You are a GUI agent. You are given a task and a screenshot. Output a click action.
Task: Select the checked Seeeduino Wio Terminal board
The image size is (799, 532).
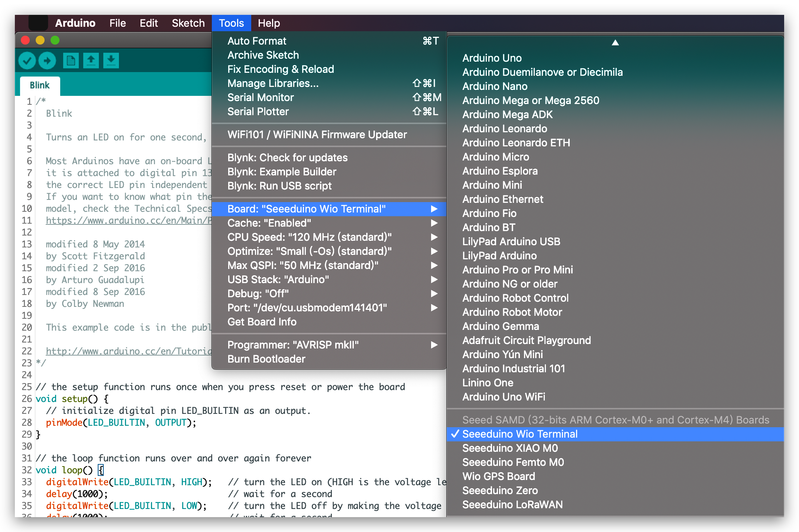[520, 434]
